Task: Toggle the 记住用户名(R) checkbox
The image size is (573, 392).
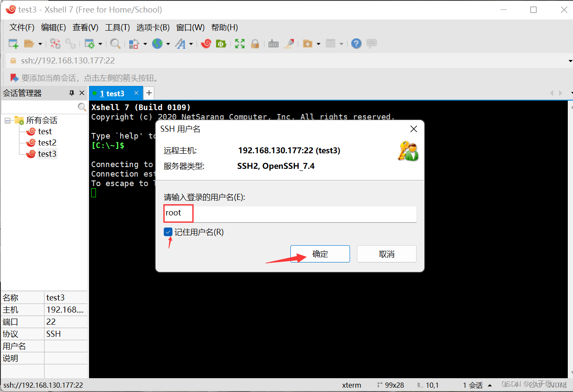Action: pyautogui.click(x=168, y=232)
